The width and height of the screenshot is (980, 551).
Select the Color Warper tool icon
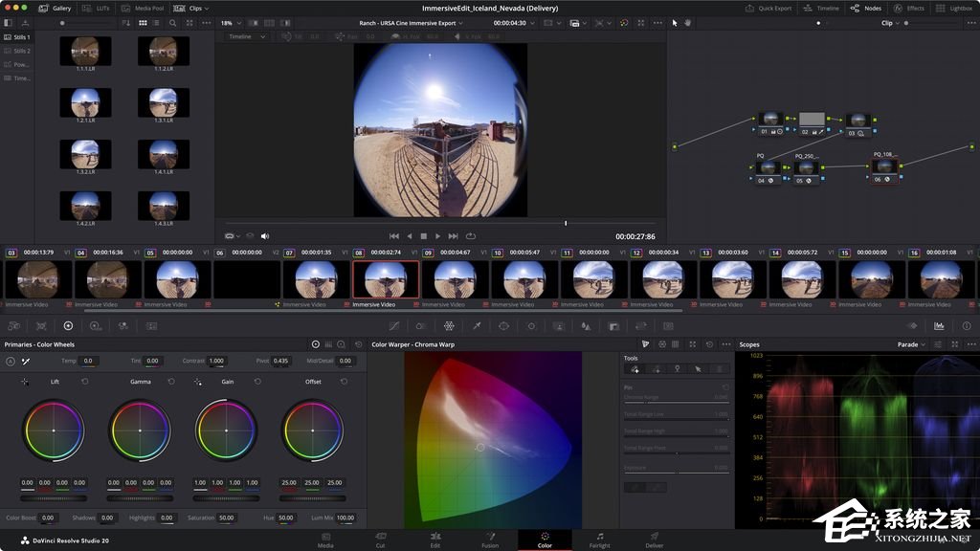pyautogui.click(x=449, y=326)
